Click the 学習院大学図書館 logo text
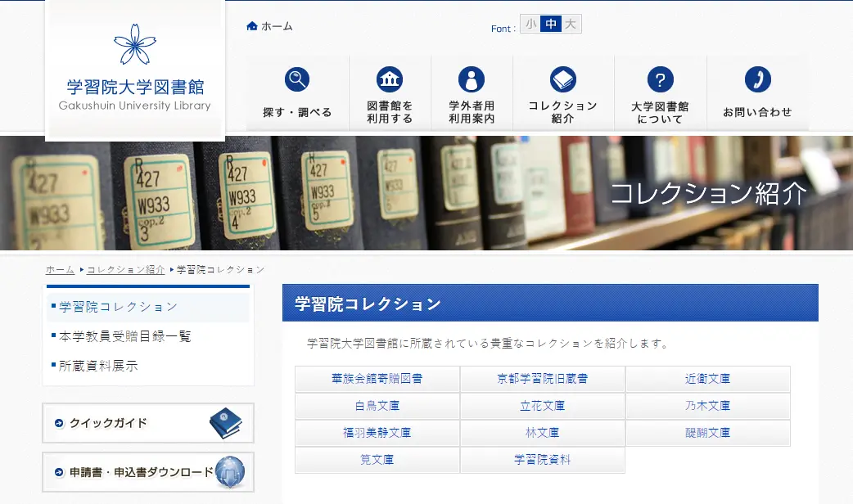The width and height of the screenshot is (853, 504). click(x=135, y=87)
